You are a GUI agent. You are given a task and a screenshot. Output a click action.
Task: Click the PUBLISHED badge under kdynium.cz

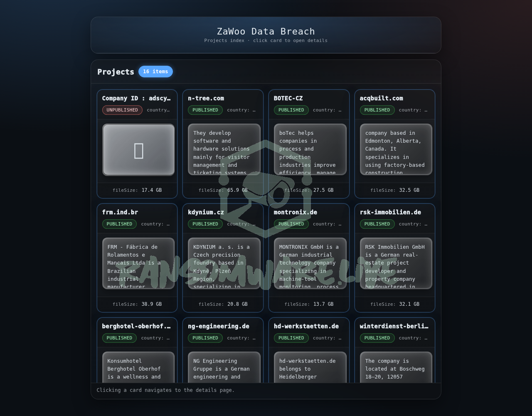pyautogui.click(x=205, y=224)
